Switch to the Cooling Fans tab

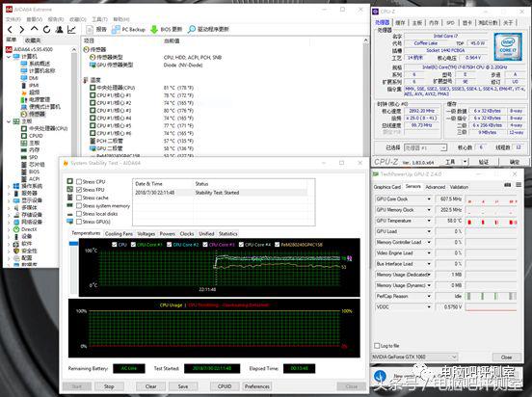tap(119, 233)
